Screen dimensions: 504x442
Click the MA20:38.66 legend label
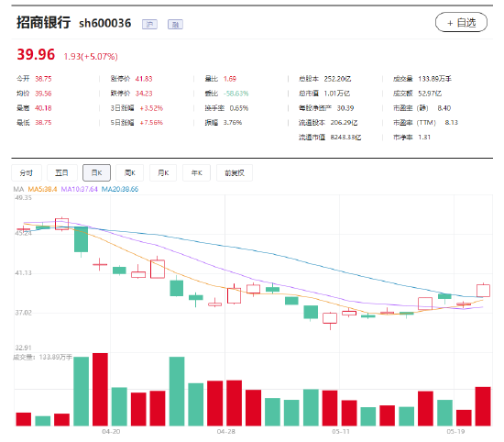pyautogui.click(x=120, y=189)
